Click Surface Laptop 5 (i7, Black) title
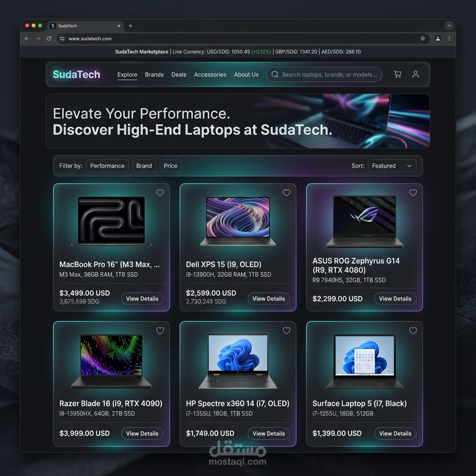Screen dimensions: 476x476 tap(359, 403)
